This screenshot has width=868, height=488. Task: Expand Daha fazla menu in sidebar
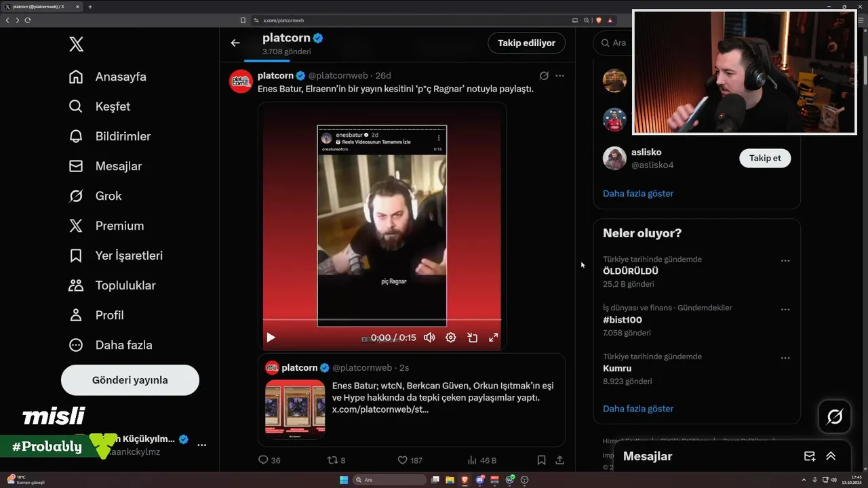pos(111,345)
